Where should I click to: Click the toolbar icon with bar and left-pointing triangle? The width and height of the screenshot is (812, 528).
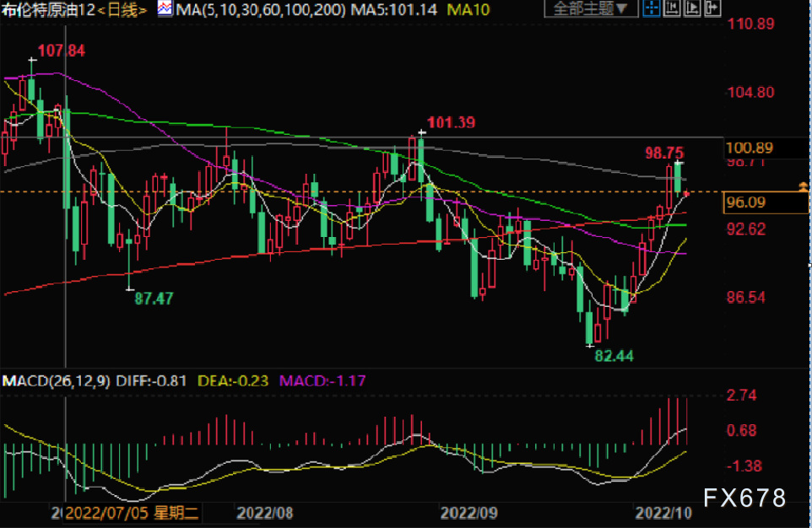tap(672, 8)
